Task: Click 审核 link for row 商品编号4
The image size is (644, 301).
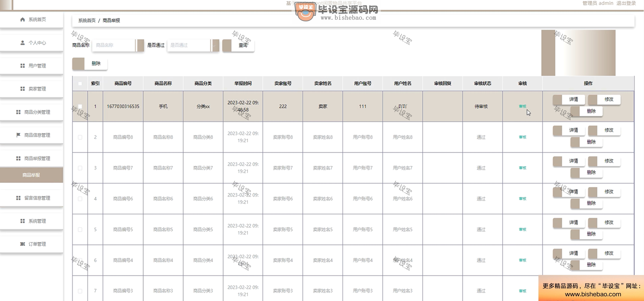Action: 523,260
